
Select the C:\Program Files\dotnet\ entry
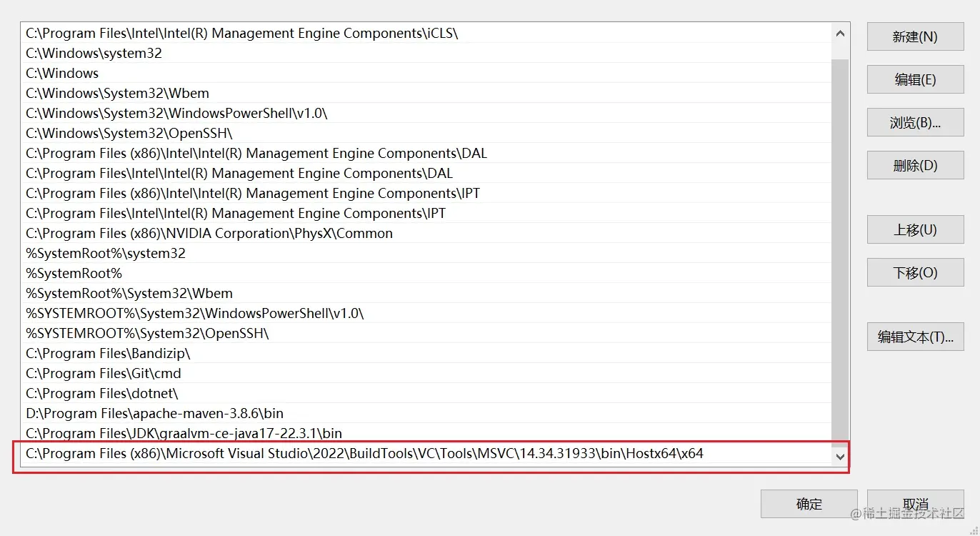[426, 393]
